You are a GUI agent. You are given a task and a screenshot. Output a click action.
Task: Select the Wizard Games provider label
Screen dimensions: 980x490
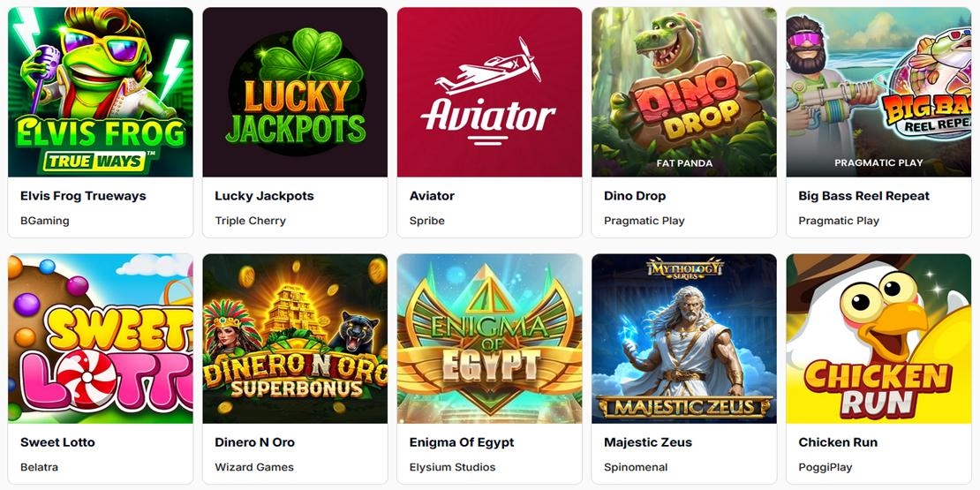[x=254, y=467]
